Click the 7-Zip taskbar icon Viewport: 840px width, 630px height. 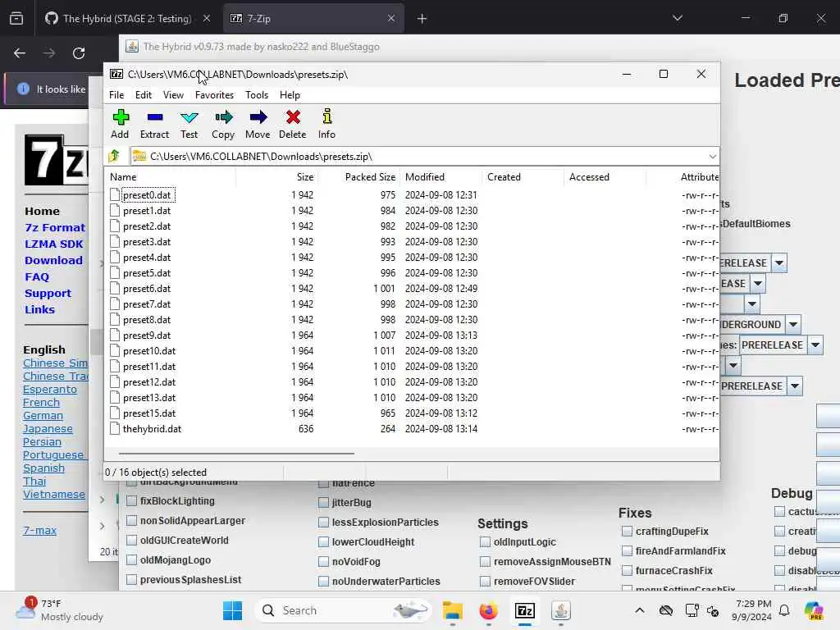525,610
